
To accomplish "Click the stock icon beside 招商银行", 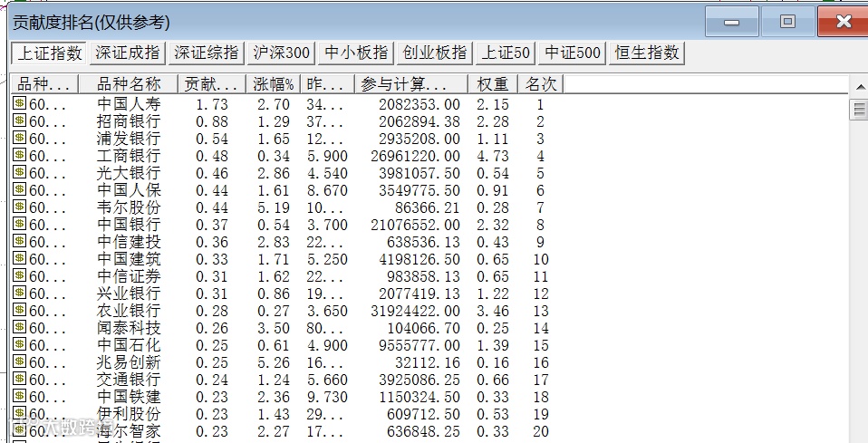I will pos(19,120).
